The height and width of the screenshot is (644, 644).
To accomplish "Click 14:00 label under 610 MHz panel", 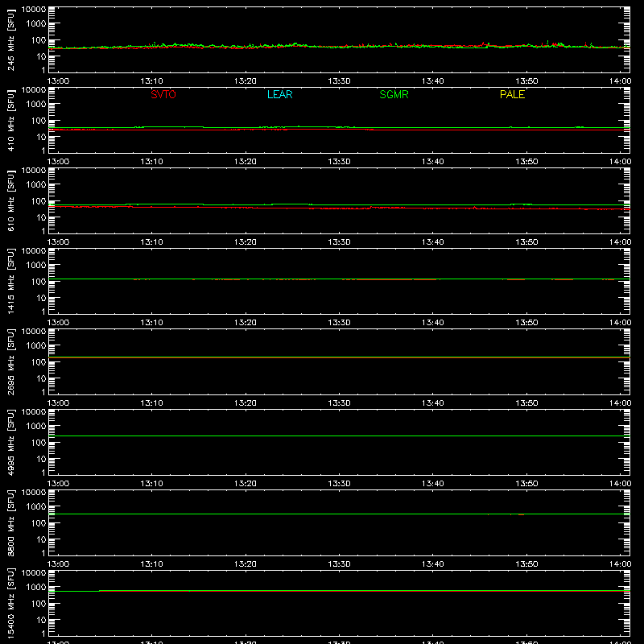I will click(620, 242).
